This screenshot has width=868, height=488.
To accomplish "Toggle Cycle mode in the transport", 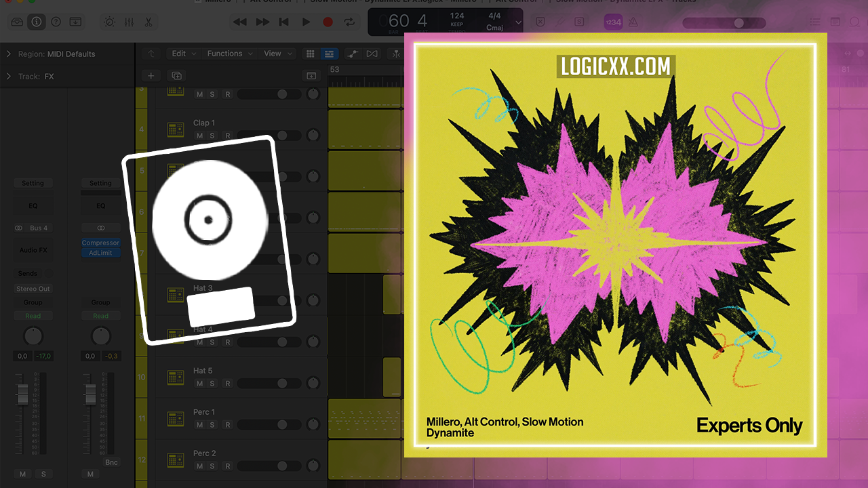I will (349, 22).
